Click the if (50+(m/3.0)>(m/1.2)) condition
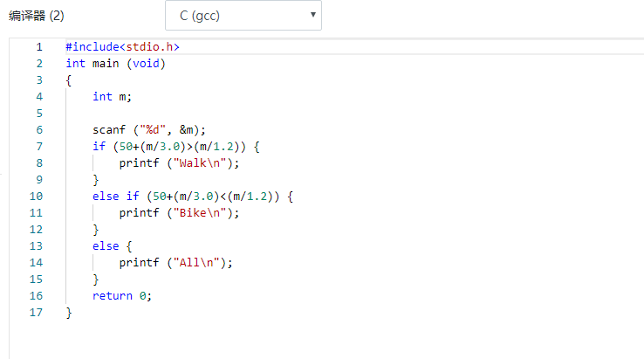The height and width of the screenshot is (359, 644). [175, 147]
